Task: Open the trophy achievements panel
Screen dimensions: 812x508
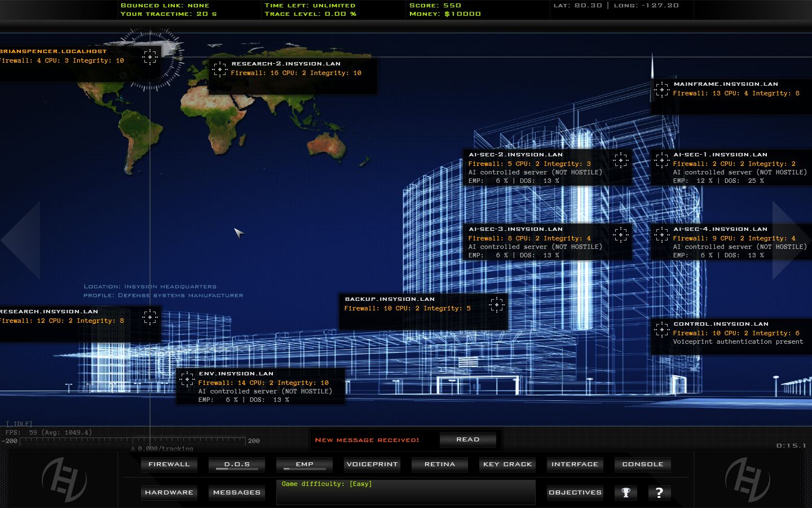Action: [x=626, y=492]
